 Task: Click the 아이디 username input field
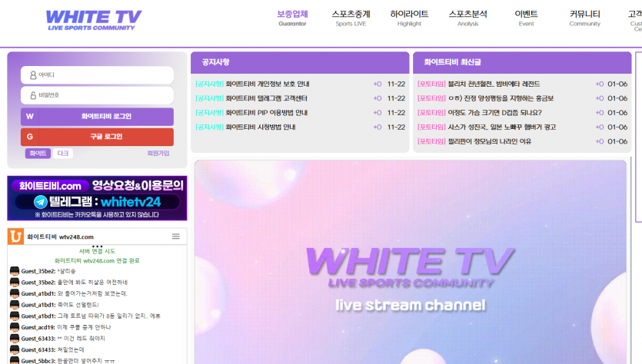[97, 75]
